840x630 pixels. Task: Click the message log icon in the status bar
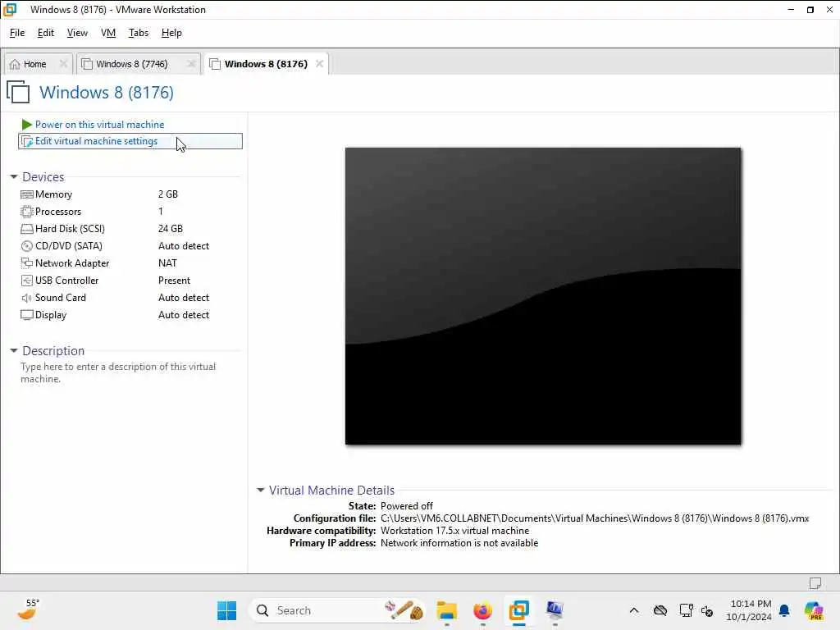coord(815,583)
